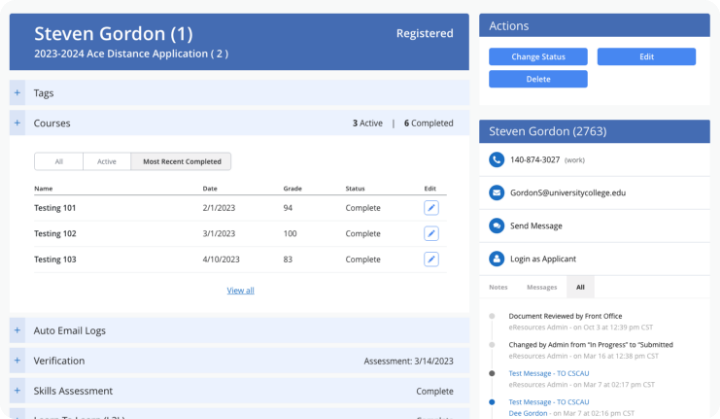Click the Changed by Admin status entry

(x=591, y=344)
